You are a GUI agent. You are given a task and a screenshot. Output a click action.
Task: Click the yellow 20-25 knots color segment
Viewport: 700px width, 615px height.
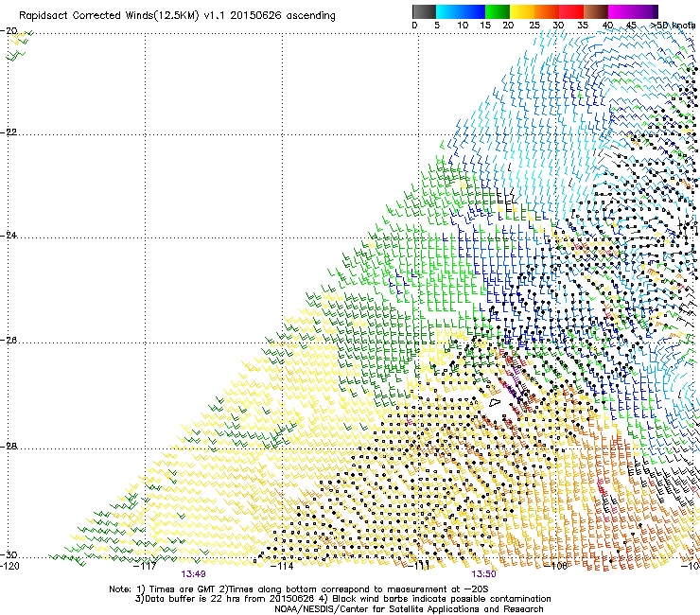[x=522, y=11]
